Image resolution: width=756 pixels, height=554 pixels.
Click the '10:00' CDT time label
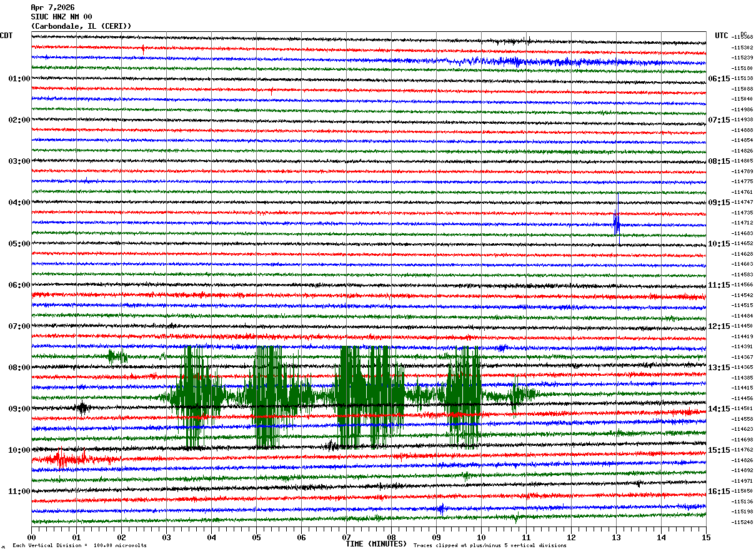tap(19, 450)
